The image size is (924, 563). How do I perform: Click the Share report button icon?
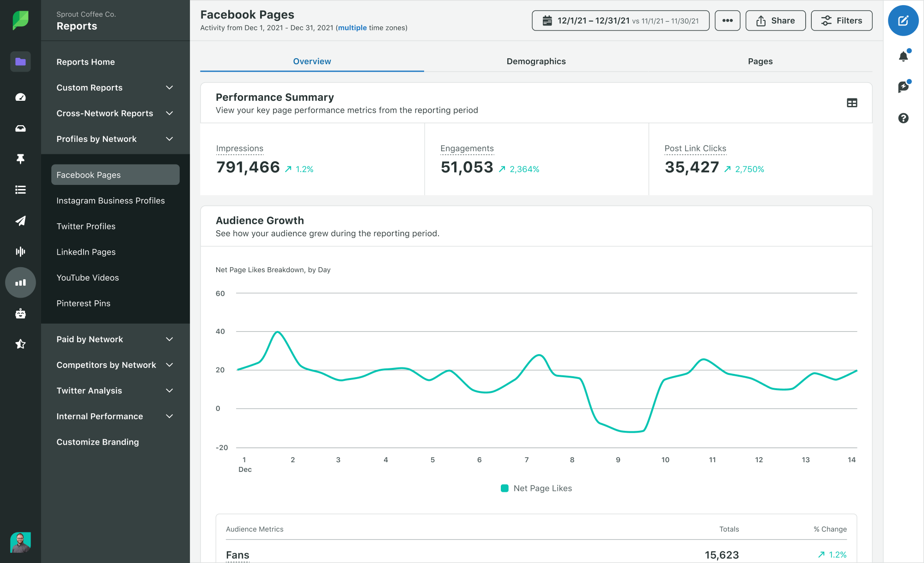(x=760, y=20)
